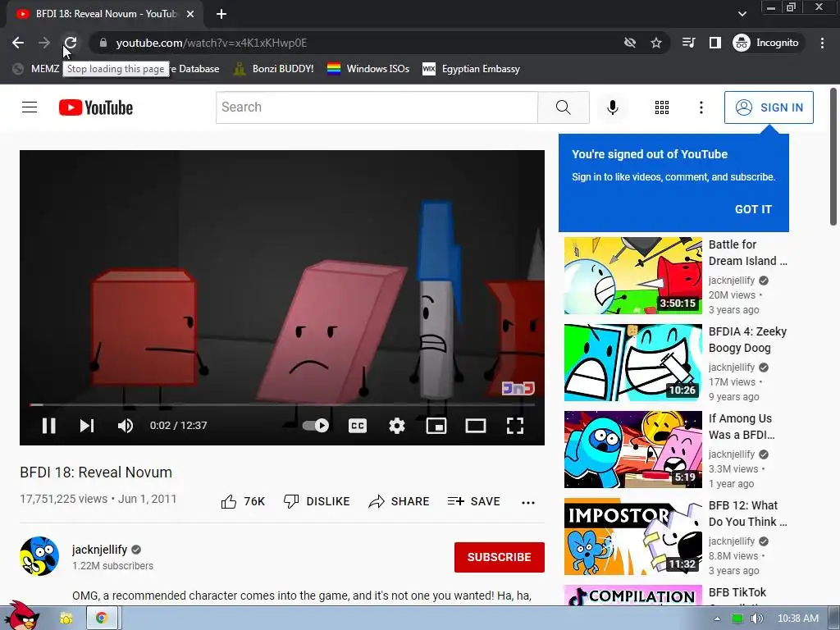
Task: Enable miniplayer mode
Action: tap(436, 426)
